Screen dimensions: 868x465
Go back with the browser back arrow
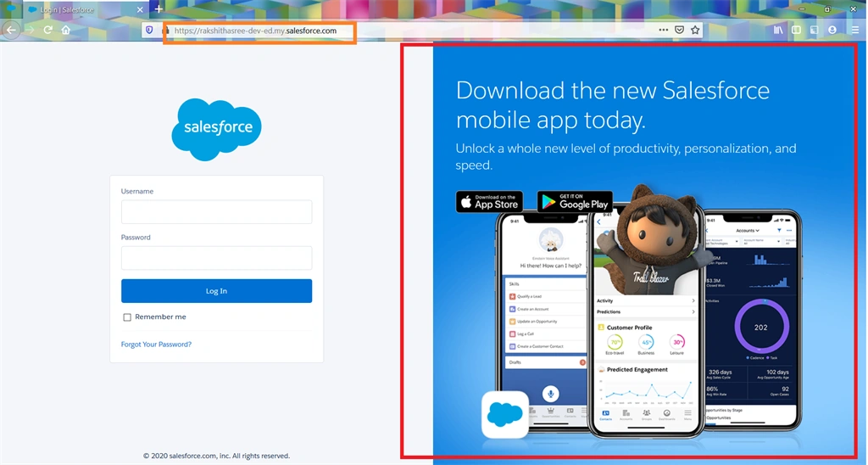tap(11, 30)
